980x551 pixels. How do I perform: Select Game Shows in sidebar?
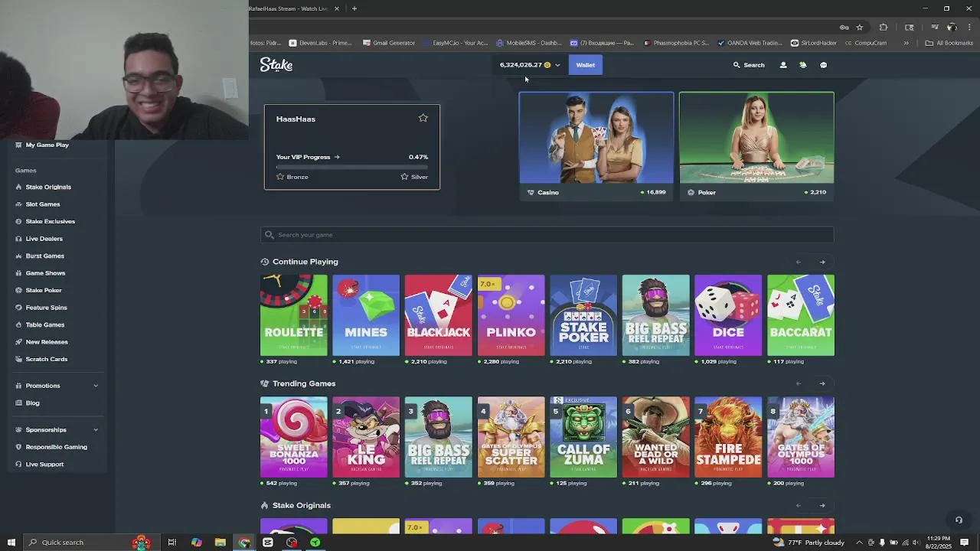[x=45, y=273]
